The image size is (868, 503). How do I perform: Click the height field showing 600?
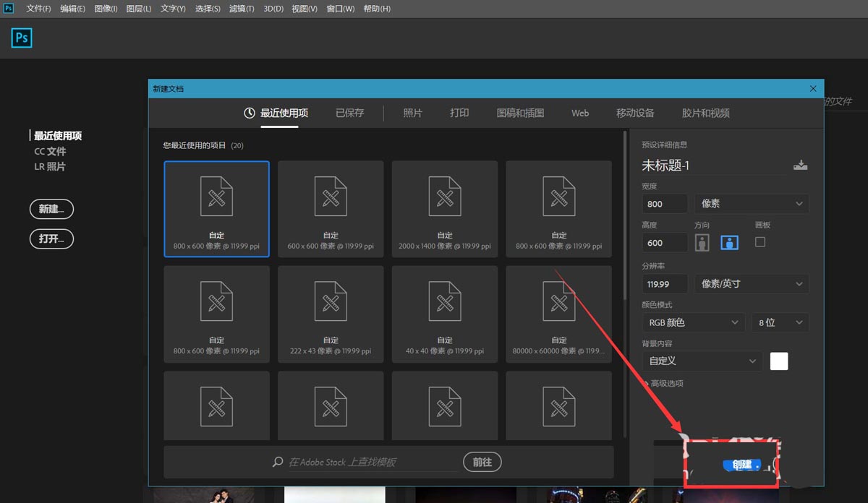[x=665, y=243]
